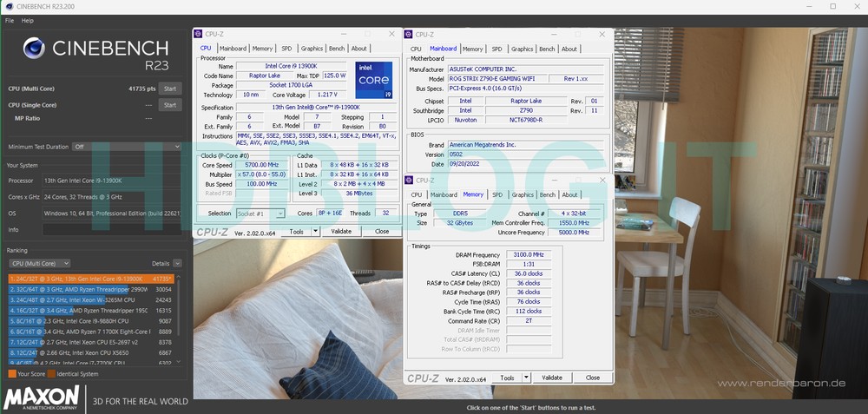Click the Command Rate value 2T
The image size is (868, 414).
click(528, 320)
